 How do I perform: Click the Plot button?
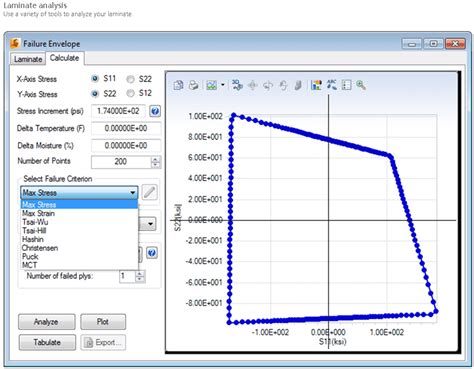[x=103, y=322]
